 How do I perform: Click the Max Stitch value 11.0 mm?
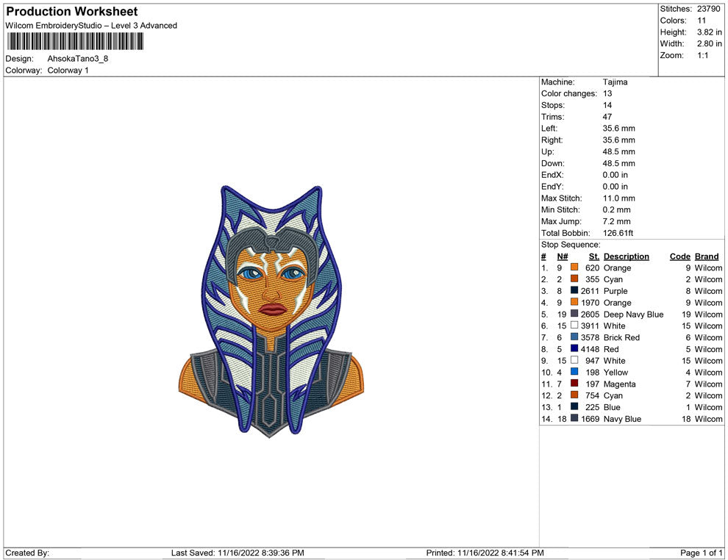click(x=619, y=198)
